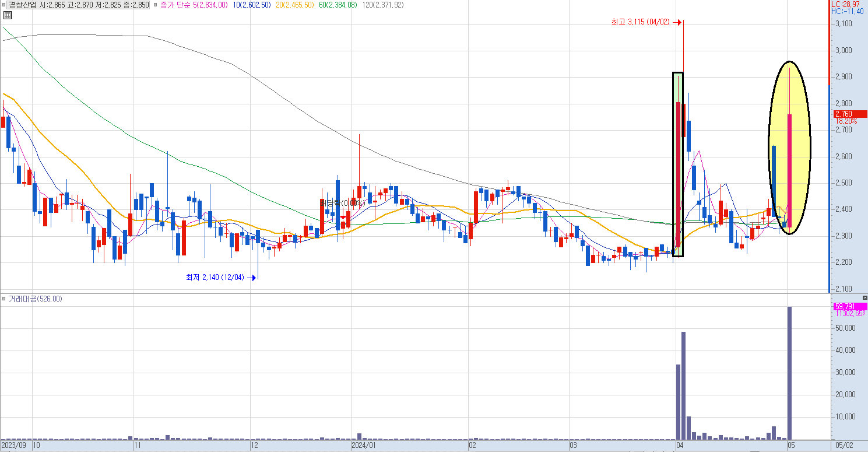Click the 2,500 price axis label
The height and width of the screenshot is (452, 868).
(x=844, y=183)
